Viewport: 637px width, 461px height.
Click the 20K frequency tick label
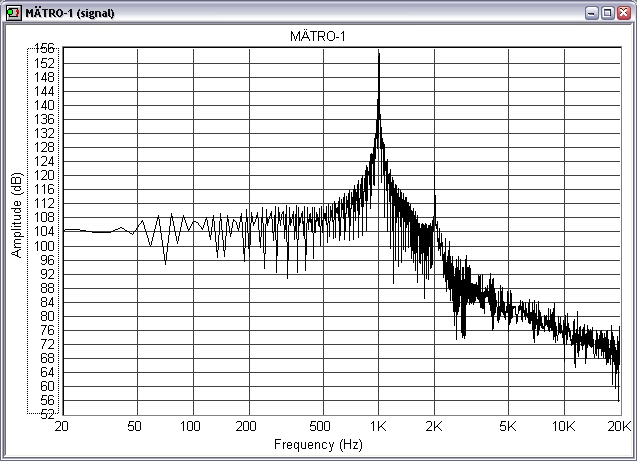pyautogui.click(x=619, y=426)
